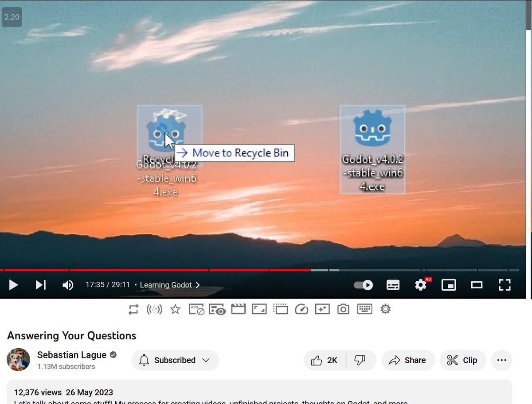The image size is (532, 404).
Task: Click the volume boost lightning icon
Action: (154, 309)
